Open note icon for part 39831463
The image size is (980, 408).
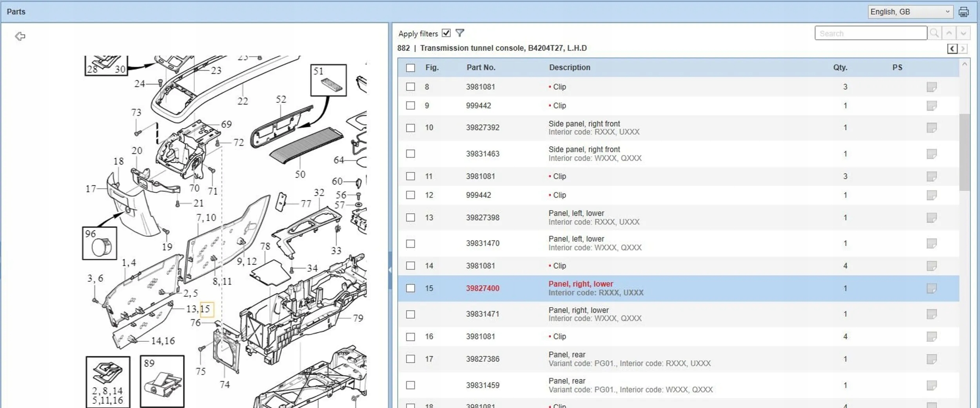(x=931, y=154)
